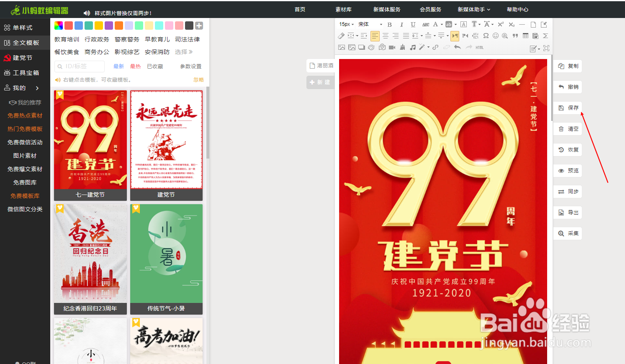625x364 pixels.
Task: Paste from Word document icon
Action: point(535,36)
